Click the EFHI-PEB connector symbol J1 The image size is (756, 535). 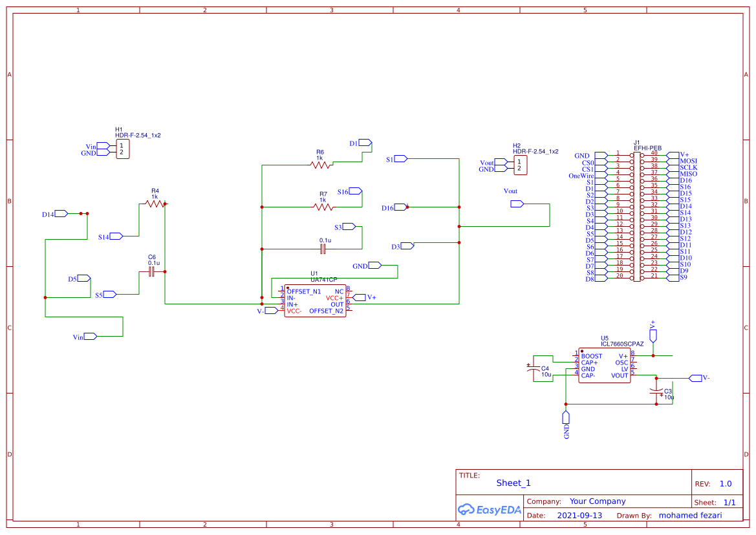[637, 213]
